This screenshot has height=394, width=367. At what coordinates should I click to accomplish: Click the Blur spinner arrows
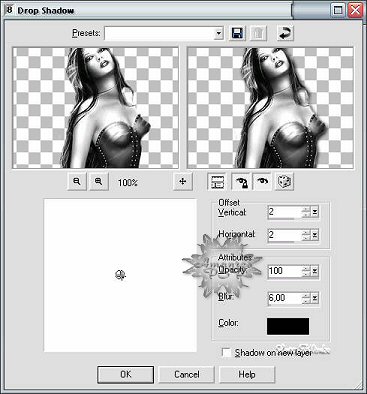(x=306, y=298)
